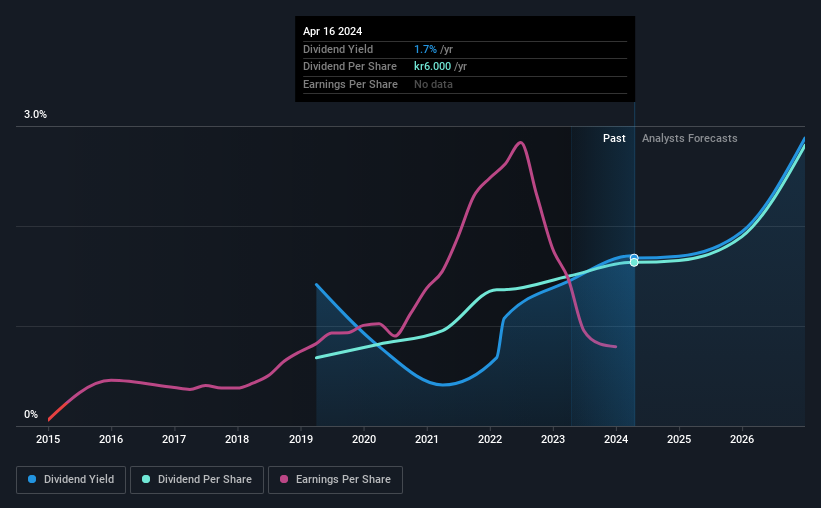Screen dimensions: 821x508
Task: Click the 2025 x-axis label
Action: click(x=679, y=439)
